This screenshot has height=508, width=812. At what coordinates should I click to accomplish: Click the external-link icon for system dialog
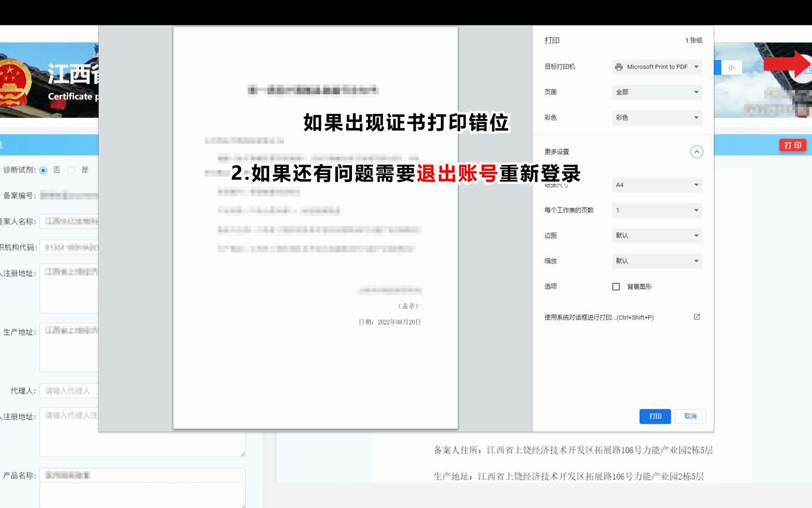pos(697,317)
